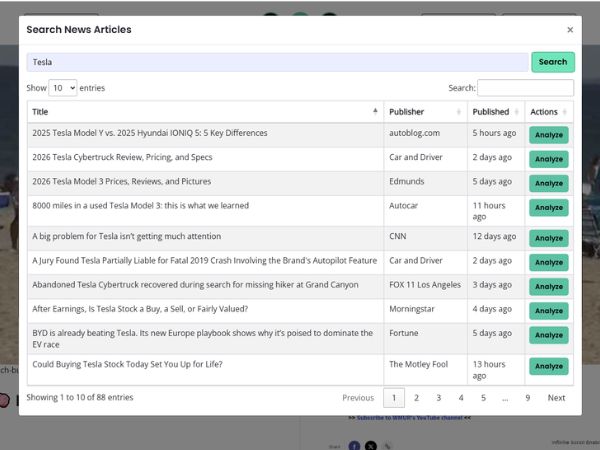
Task: Analyze the Edmunds Tesla Model 3 article
Action: (x=548, y=183)
